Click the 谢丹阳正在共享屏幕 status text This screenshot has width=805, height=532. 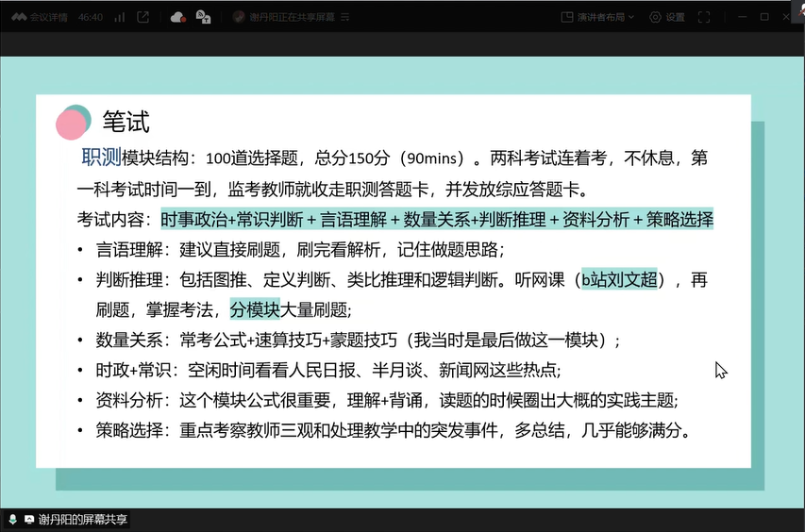coord(291,17)
